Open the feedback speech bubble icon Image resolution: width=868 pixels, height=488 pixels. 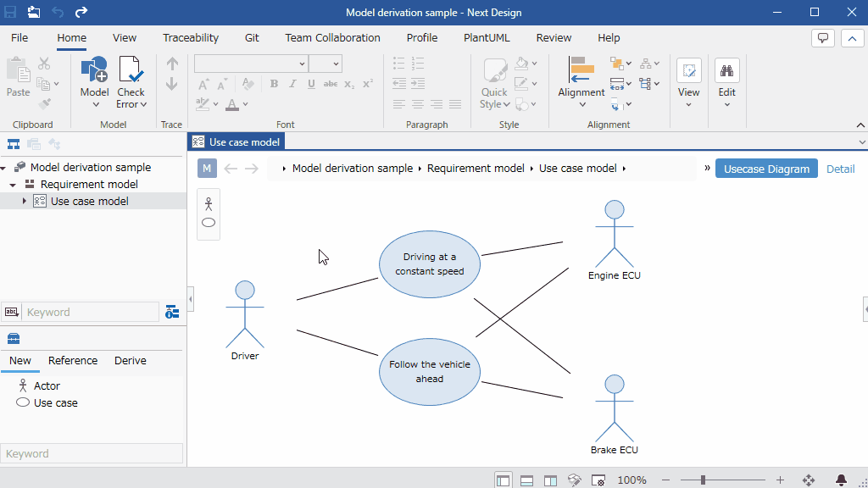coord(822,38)
